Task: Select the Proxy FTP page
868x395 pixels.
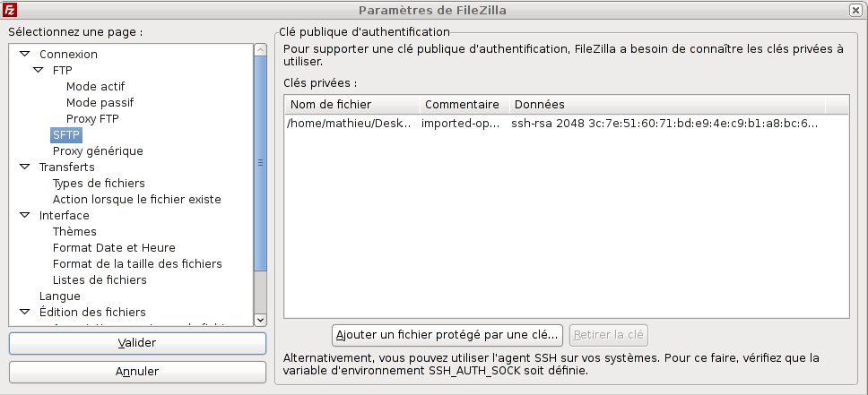Action: click(x=92, y=118)
